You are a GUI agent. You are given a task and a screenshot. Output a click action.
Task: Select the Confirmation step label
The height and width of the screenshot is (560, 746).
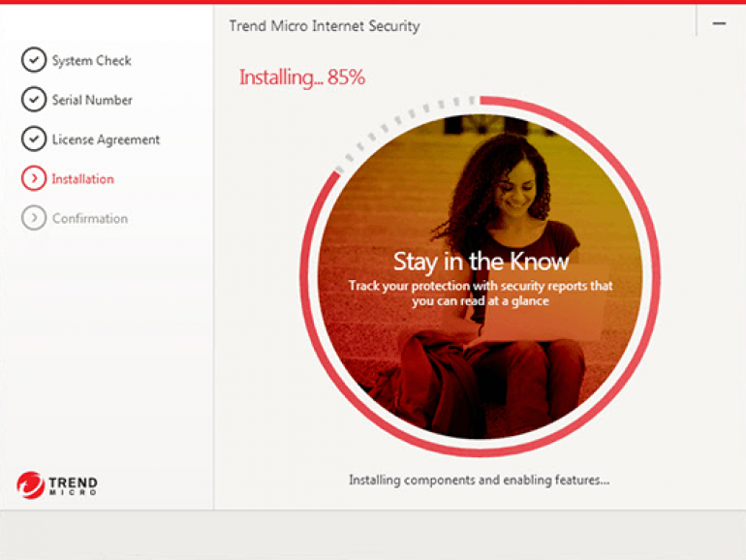click(x=90, y=218)
